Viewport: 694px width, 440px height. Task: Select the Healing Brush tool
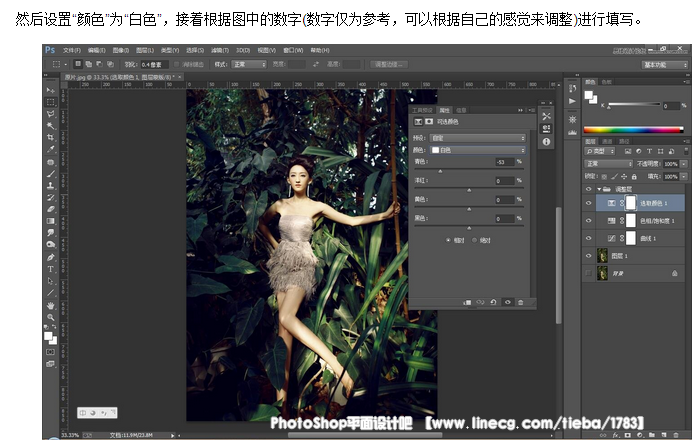[50, 162]
